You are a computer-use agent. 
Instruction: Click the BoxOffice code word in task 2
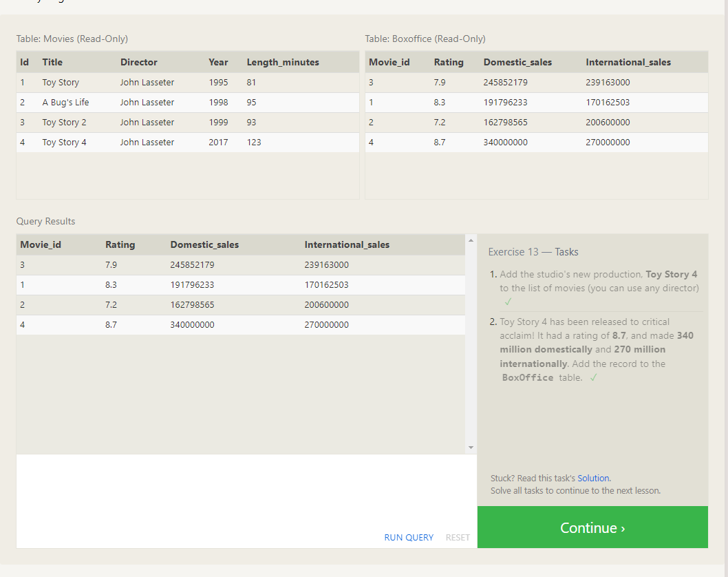point(528,378)
